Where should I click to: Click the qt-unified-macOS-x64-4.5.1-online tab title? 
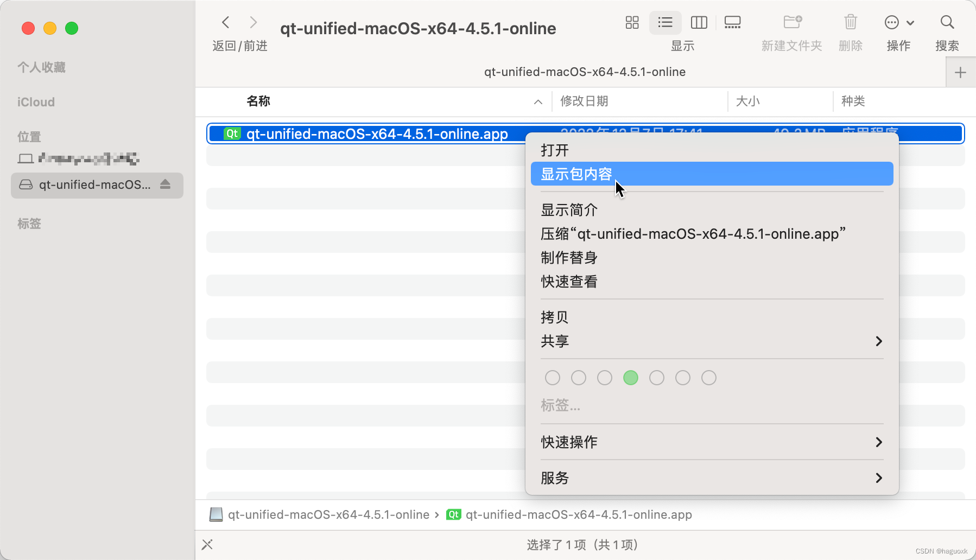(585, 72)
